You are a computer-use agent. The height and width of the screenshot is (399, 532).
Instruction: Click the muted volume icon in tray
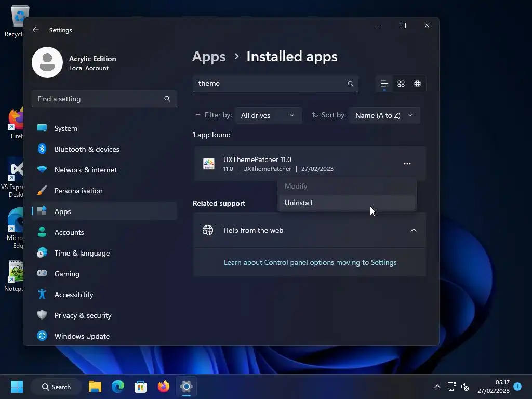coord(465,387)
